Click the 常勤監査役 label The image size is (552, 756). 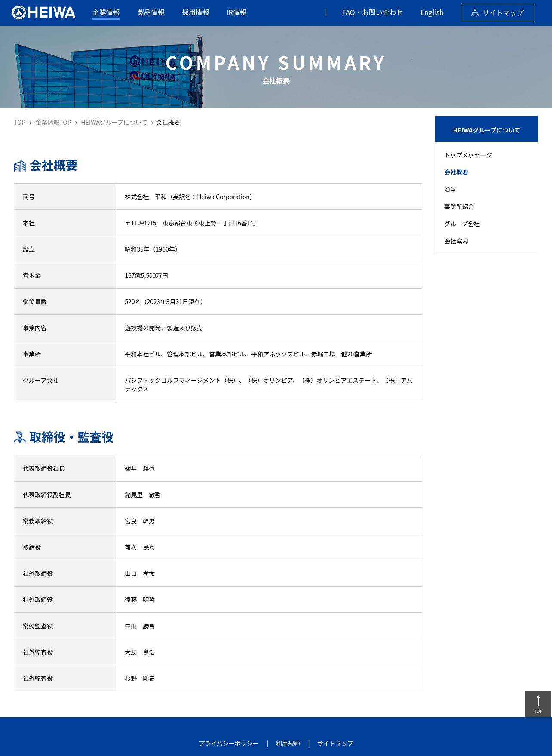[x=38, y=626]
